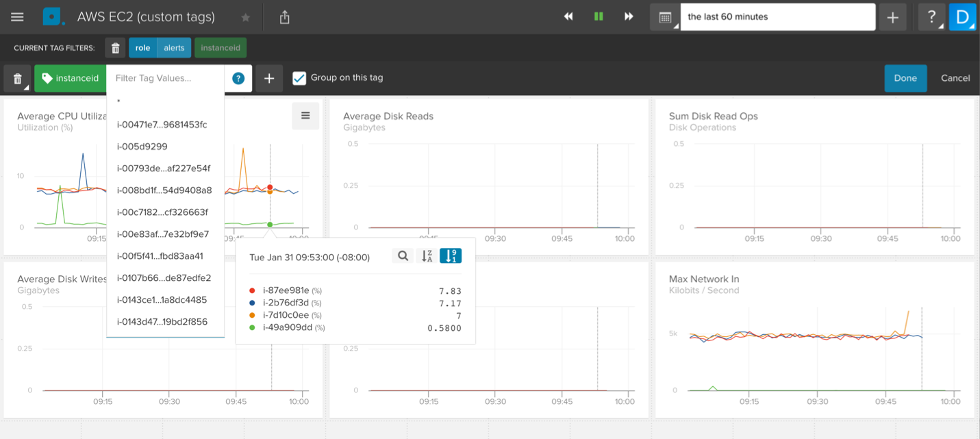Viewport: 980px width, 439px height.
Task: Select the alphabetical sort toggle
Action: tap(427, 255)
